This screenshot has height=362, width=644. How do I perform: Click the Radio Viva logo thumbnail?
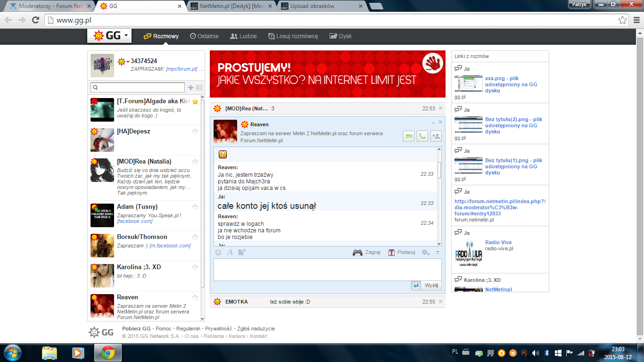[469, 255]
